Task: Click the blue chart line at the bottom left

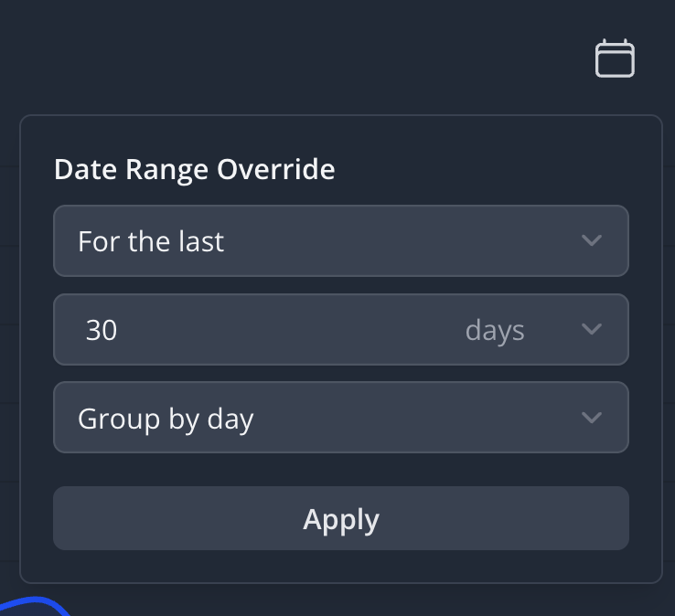Action: pyautogui.click(x=37, y=605)
